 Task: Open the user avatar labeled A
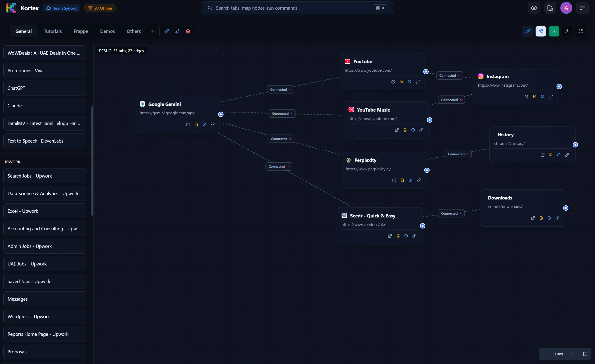pyautogui.click(x=566, y=8)
